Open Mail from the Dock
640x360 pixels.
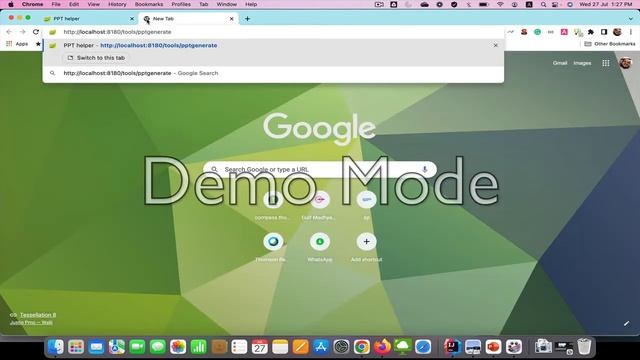[96, 347]
